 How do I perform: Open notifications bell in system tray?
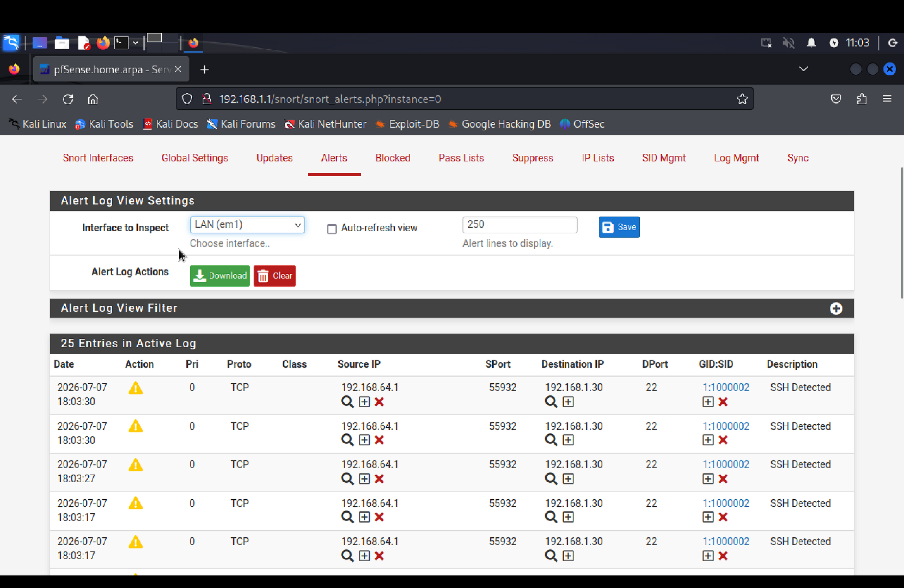pyautogui.click(x=811, y=42)
